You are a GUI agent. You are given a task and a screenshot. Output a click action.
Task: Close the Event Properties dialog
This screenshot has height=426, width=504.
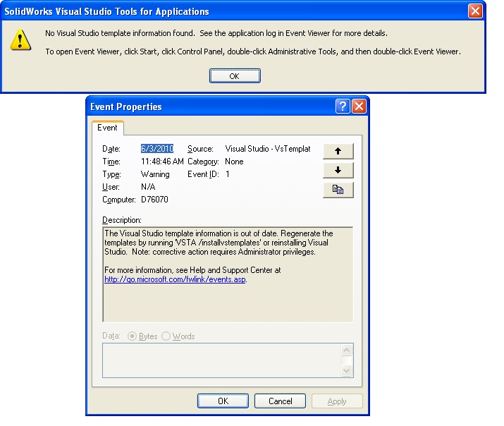coord(359,106)
